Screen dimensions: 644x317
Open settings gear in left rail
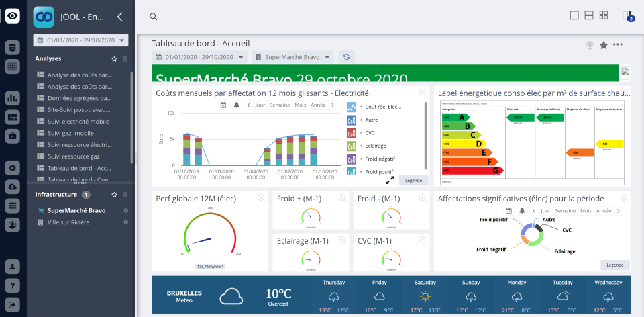point(12,167)
